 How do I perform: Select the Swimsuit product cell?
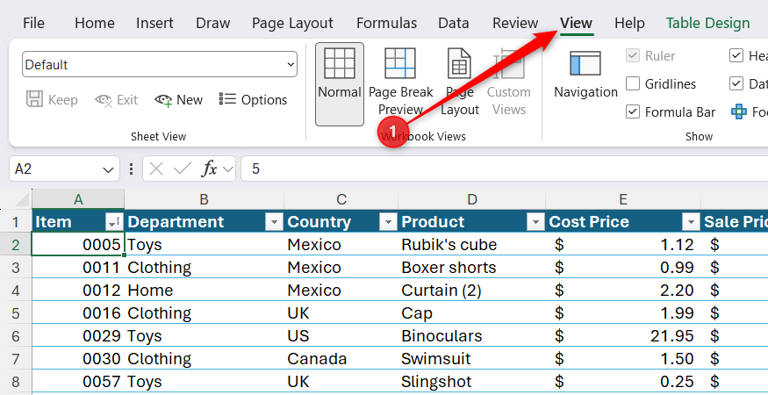[472, 358]
